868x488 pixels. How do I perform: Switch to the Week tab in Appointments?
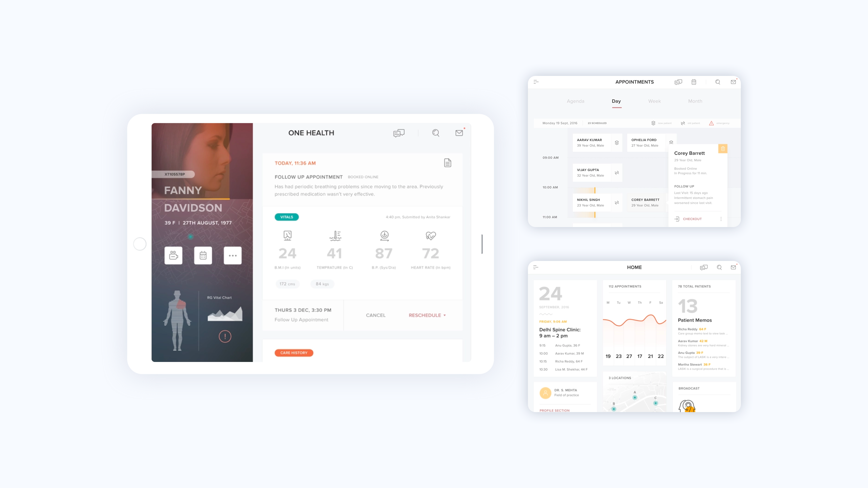click(x=654, y=101)
